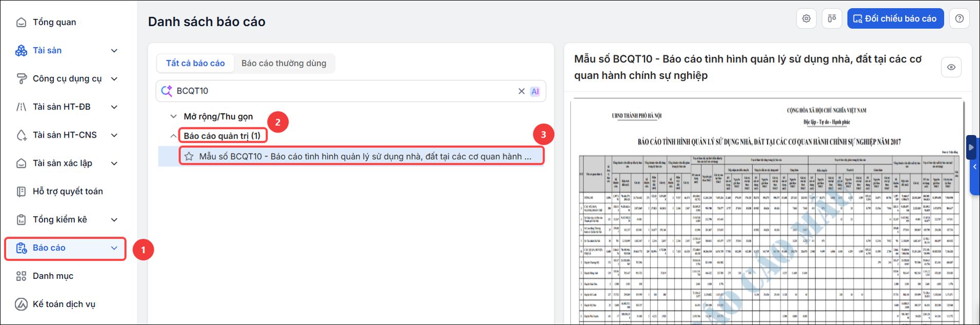The height and width of the screenshot is (325, 980).
Task: Click the Hỗ trợ quyết toán book icon
Action: tap(21, 192)
